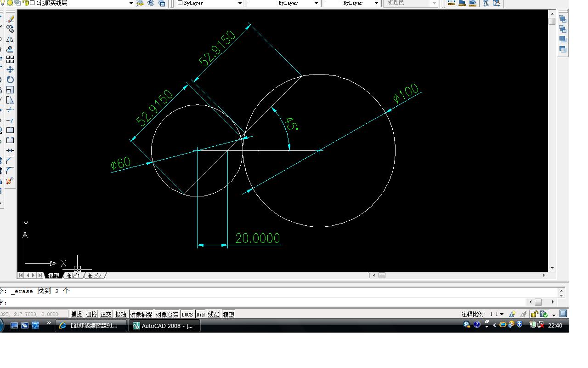
Task: Open the Internet Explorer taskbar window button
Action: click(x=91, y=326)
